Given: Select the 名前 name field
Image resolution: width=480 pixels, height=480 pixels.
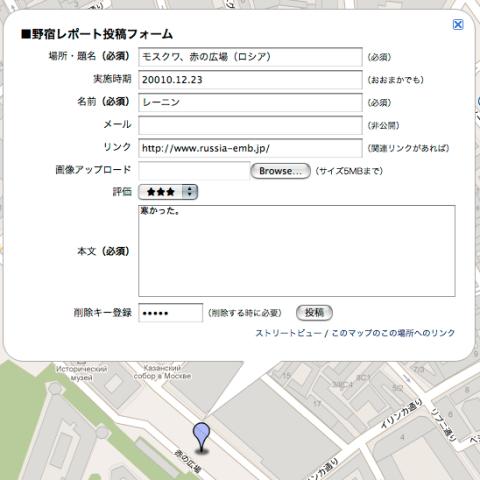Looking at the screenshot, I should (x=250, y=102).
